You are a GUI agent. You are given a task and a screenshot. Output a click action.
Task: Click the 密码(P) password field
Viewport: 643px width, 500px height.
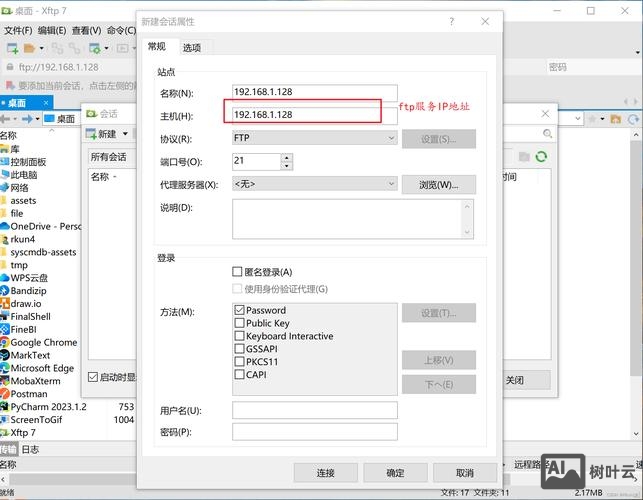(315, 432)
